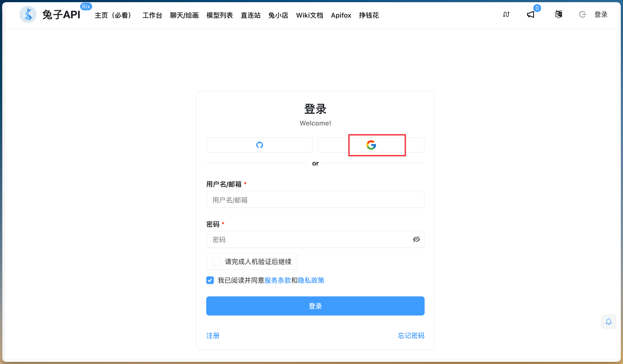Go to the Wiki文档 section
Image resolution: width=623 pixels, height=364 pixels.
310,15
